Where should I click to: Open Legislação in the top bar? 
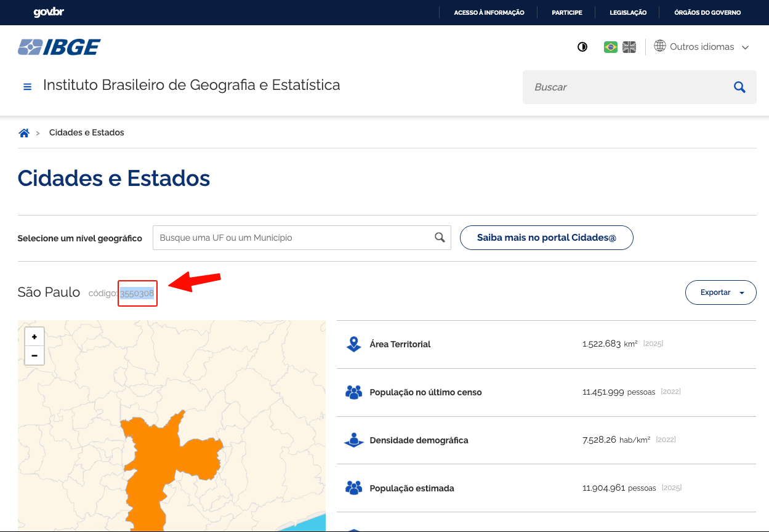click(x=627, y=12)
